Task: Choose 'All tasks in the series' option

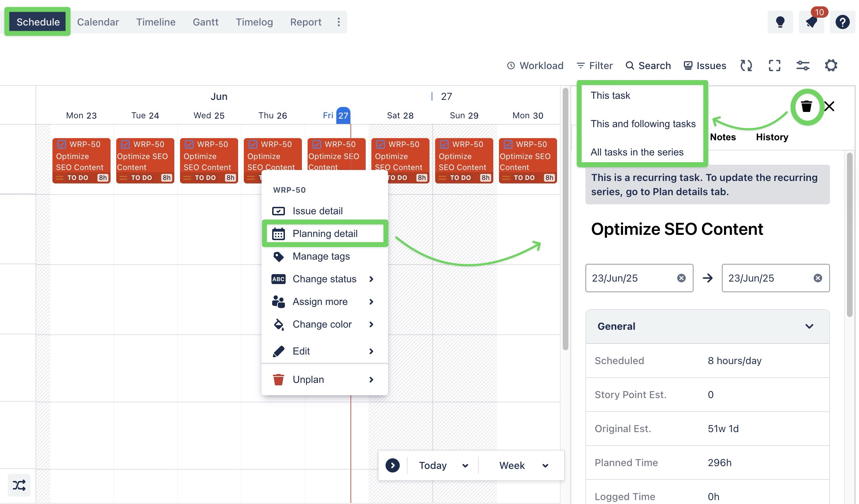Action: [637, 152]
